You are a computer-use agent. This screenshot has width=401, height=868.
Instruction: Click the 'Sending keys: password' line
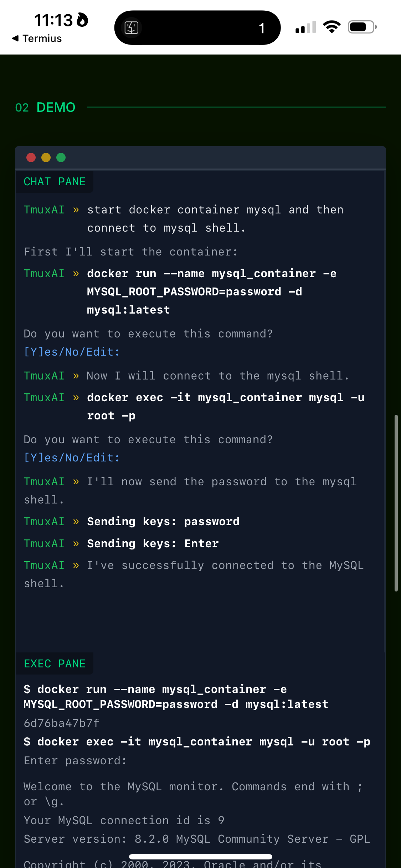click(x=163, y=522)
